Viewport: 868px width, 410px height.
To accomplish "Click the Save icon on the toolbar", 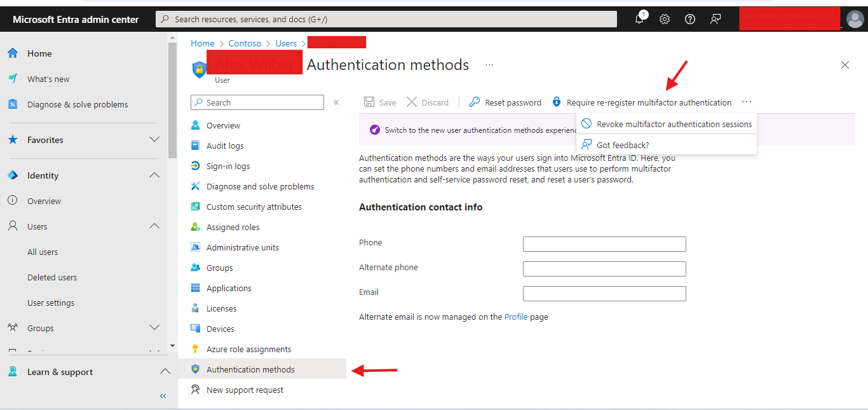I will click(x=380, y=102).
